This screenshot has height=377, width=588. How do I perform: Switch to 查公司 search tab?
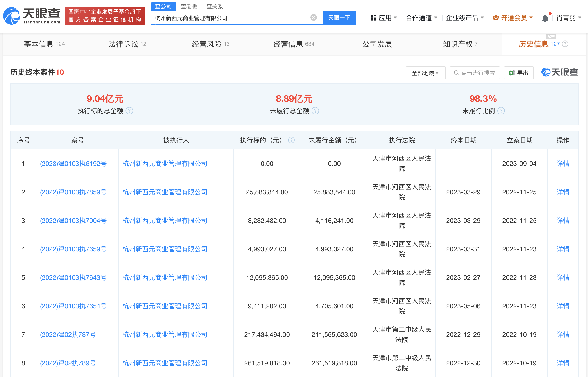(163, 6)
